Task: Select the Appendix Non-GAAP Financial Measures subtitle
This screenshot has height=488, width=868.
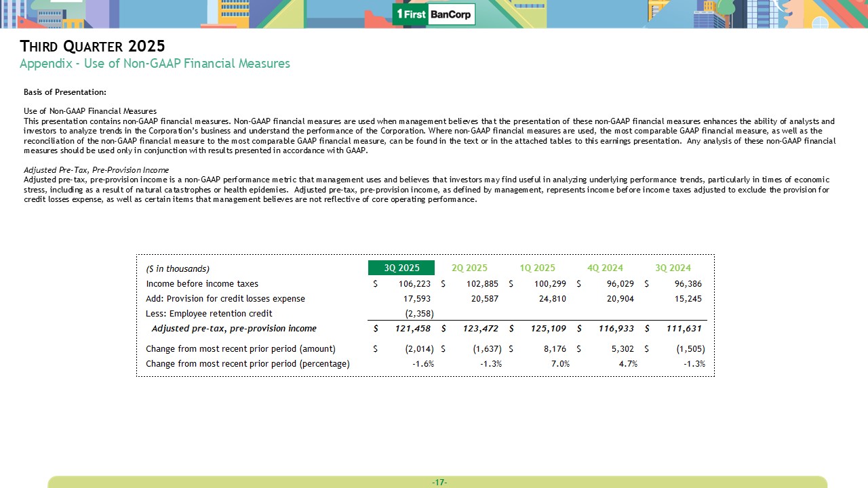Action: (x=155, y=64)
